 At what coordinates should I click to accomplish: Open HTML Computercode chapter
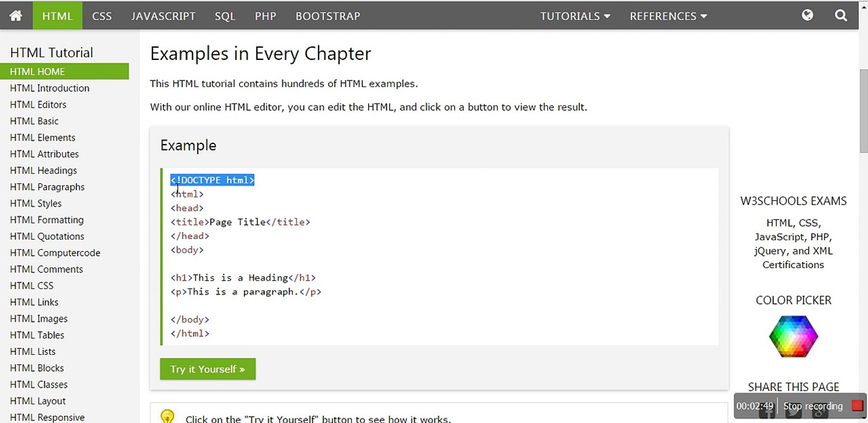click(55, 253)
